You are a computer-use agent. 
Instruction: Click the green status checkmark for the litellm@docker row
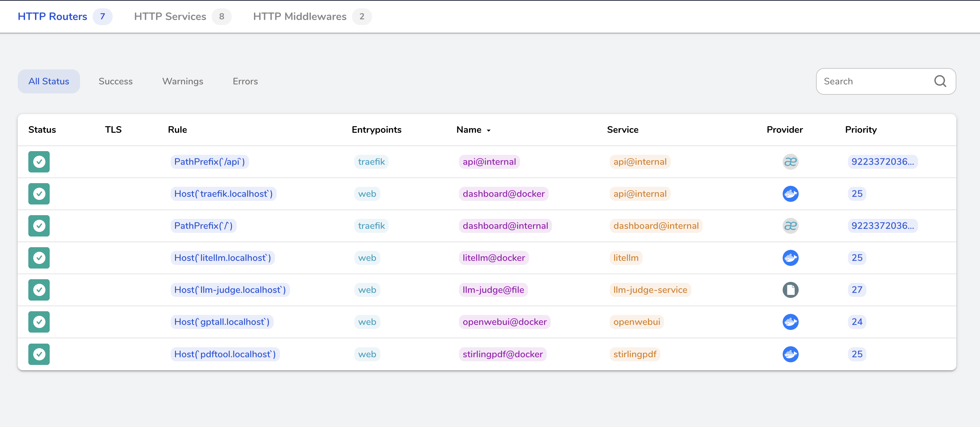tap(39, 258)
